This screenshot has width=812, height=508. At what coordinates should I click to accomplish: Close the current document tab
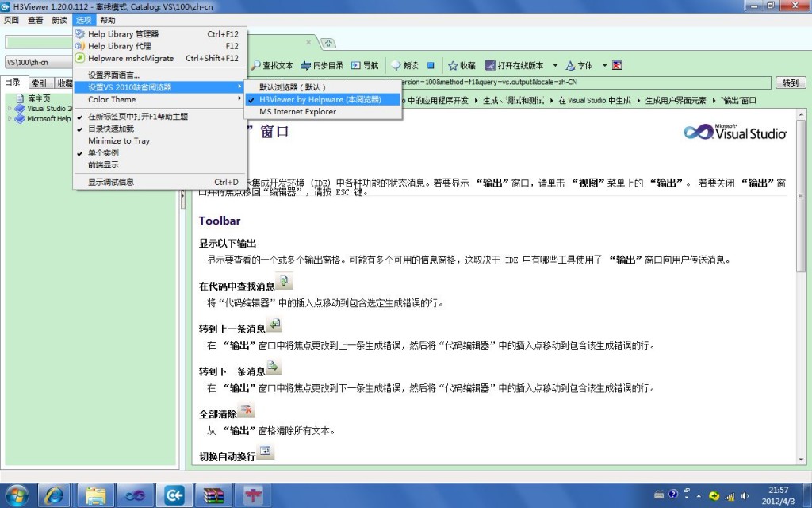pos(308,42)
